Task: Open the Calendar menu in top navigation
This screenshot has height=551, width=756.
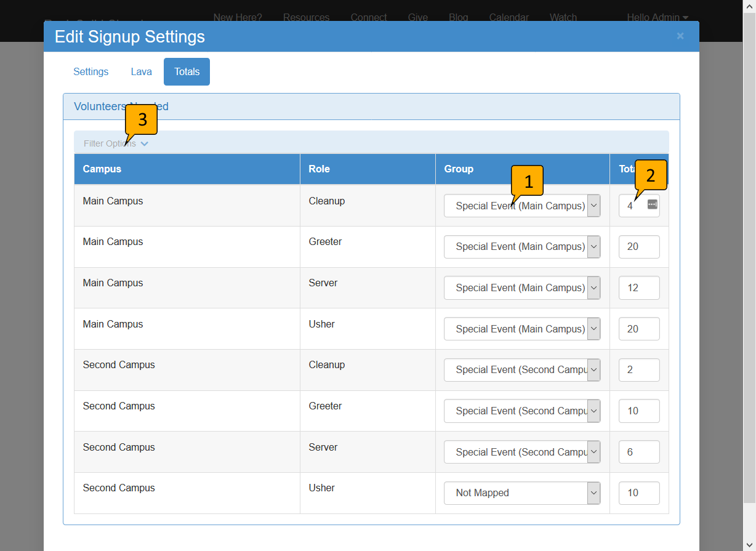Action: pos(509,17)
